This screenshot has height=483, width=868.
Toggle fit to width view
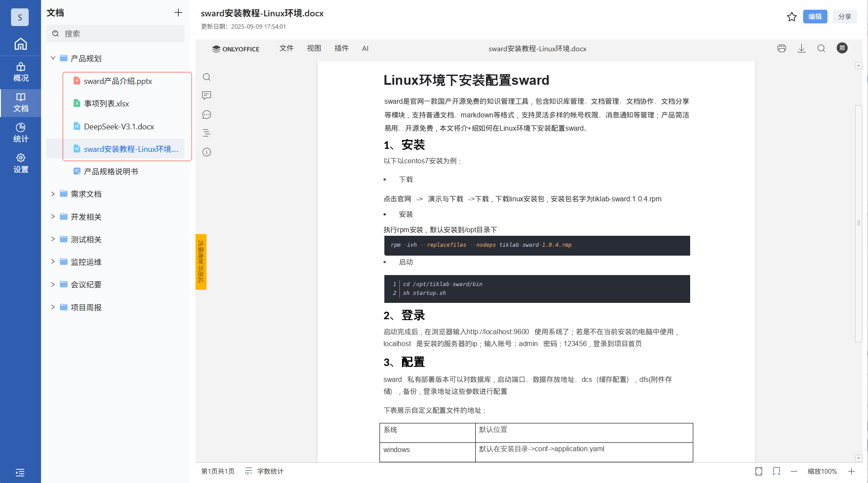click(x=776, y=471)
